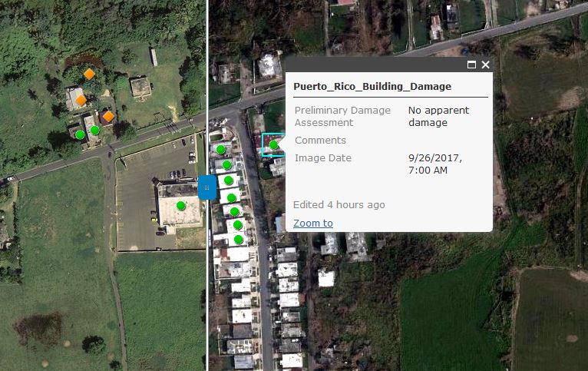Select the highlighted green marker in cyan box

point(274,144)
